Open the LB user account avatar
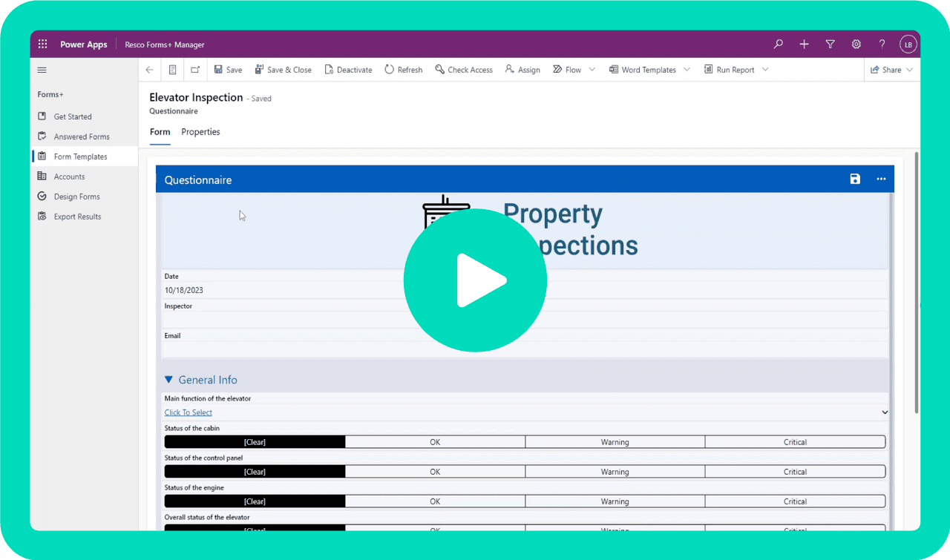Image resolution: width=950 pixels, height=560 pixels. tap(908, 45)
